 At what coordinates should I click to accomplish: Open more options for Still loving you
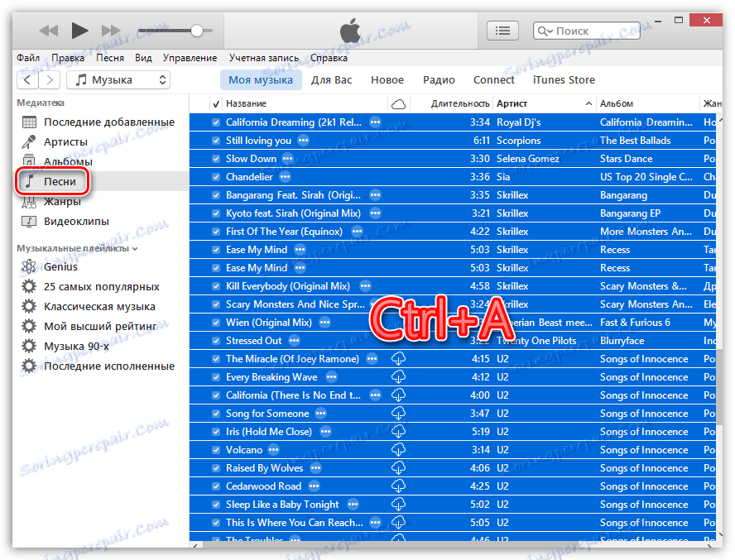tap(303, 141)
